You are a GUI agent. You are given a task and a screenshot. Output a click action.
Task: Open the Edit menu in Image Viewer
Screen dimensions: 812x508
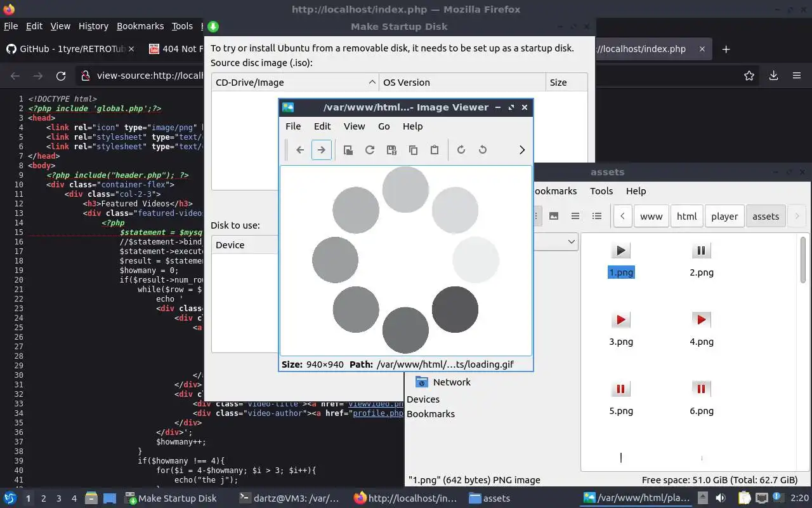point(322,126)
